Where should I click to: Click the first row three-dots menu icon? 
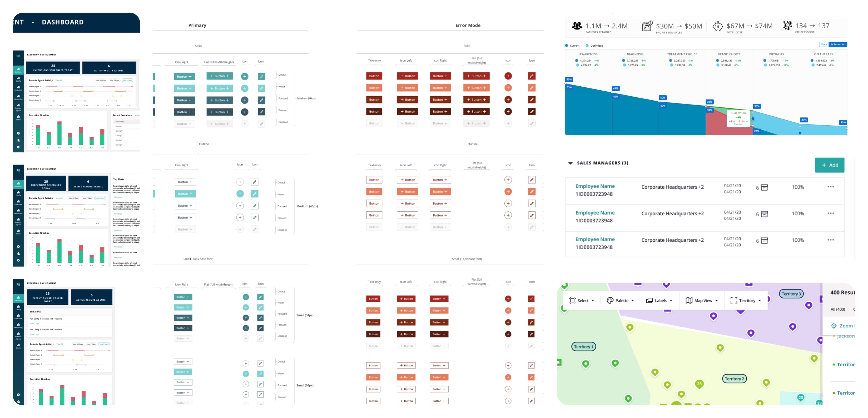[830, 187]
